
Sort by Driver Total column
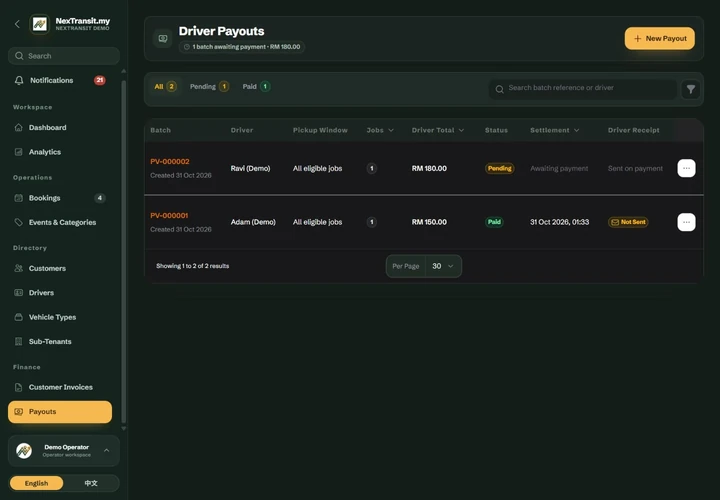point(438,130)
